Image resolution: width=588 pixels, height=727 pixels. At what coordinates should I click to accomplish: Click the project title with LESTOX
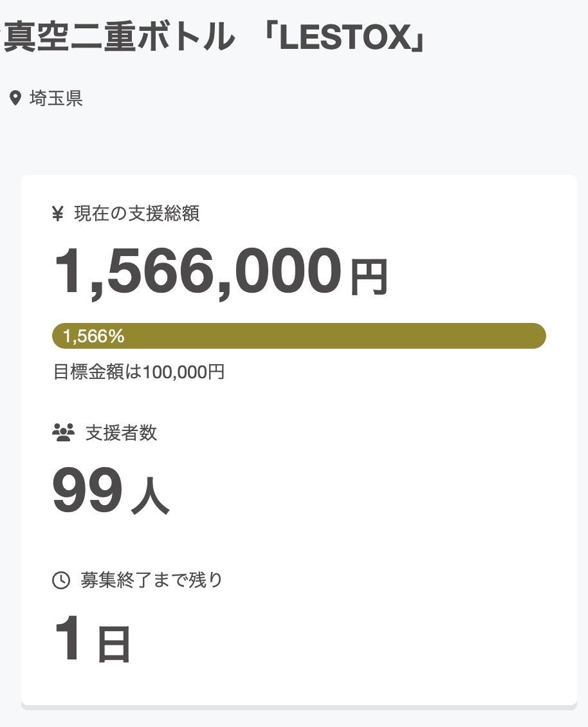(216, 37)
